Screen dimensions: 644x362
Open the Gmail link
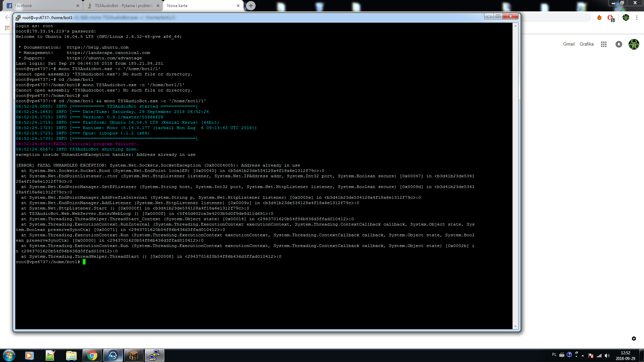pos(569,44)
